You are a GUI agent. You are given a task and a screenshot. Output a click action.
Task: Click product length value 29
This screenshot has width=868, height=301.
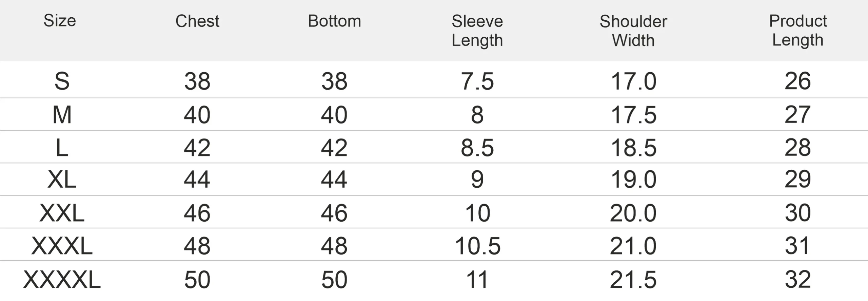click(798, 179)
